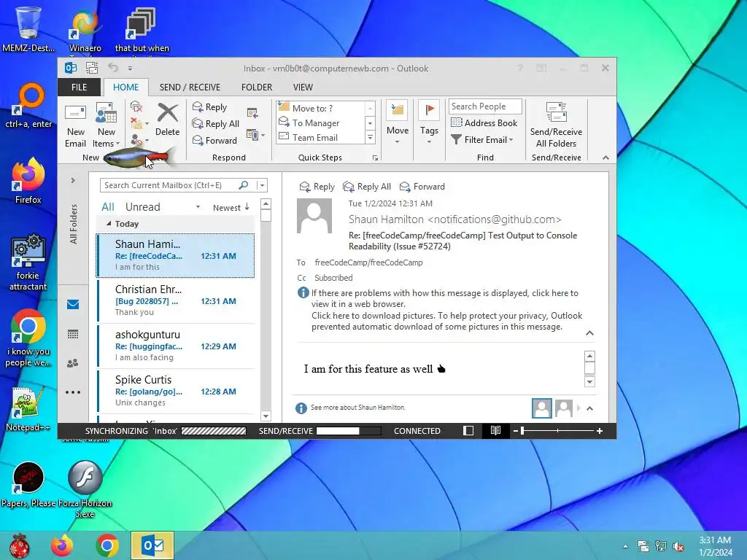The height and width of the screenshot is (560, 747).
Task: Click Forward in the ribbon
Action: coord(214,140)
